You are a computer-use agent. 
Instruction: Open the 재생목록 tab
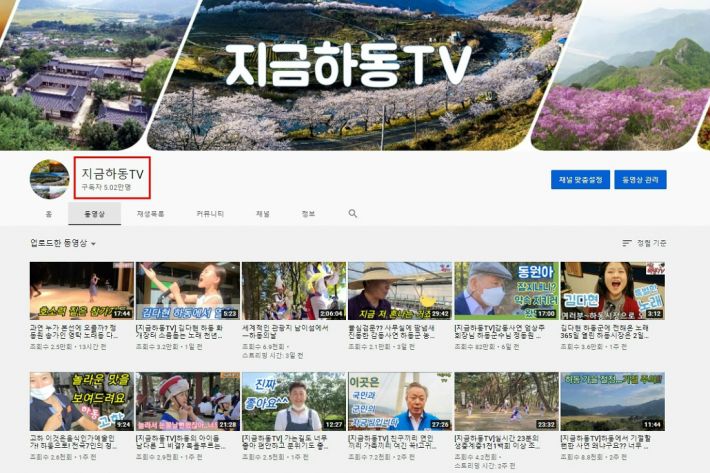click(150, 214)
